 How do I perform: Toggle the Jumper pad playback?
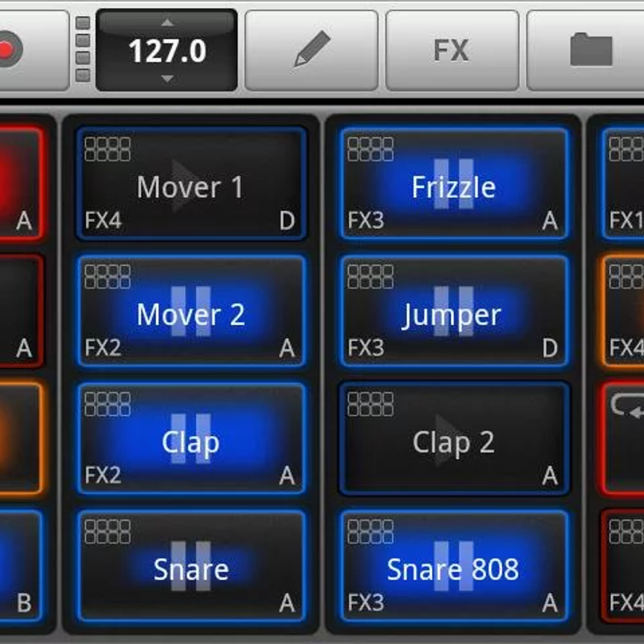pos(454,311)
